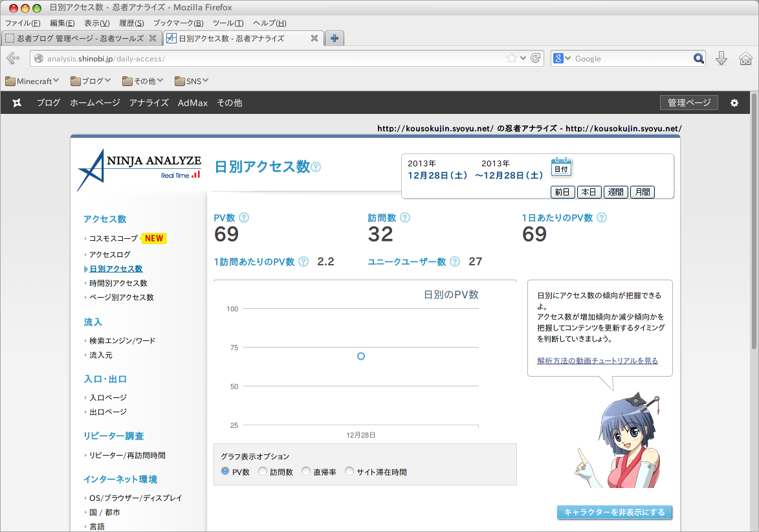
Task: Open the 編集 menu
Action: tap(62, 23)
